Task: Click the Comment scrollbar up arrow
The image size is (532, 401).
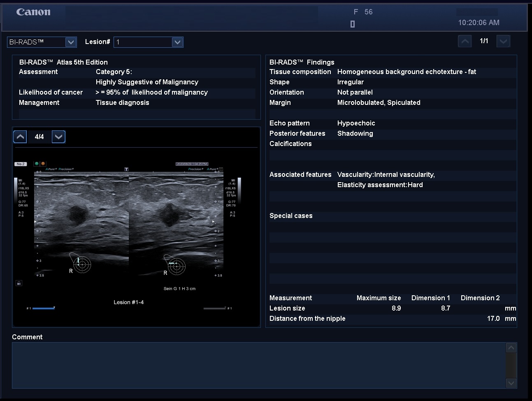Action: pos(511,348)
